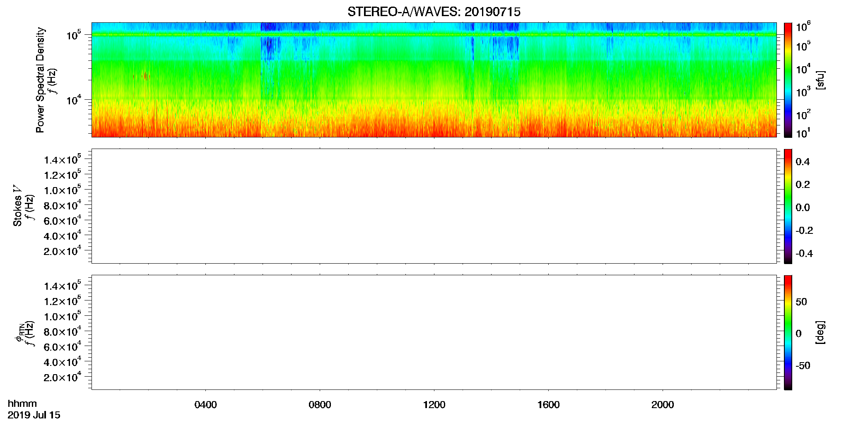Click the 10^3 label on top colorbar
This screenshot has width=868, height=447.
point(803,91)
